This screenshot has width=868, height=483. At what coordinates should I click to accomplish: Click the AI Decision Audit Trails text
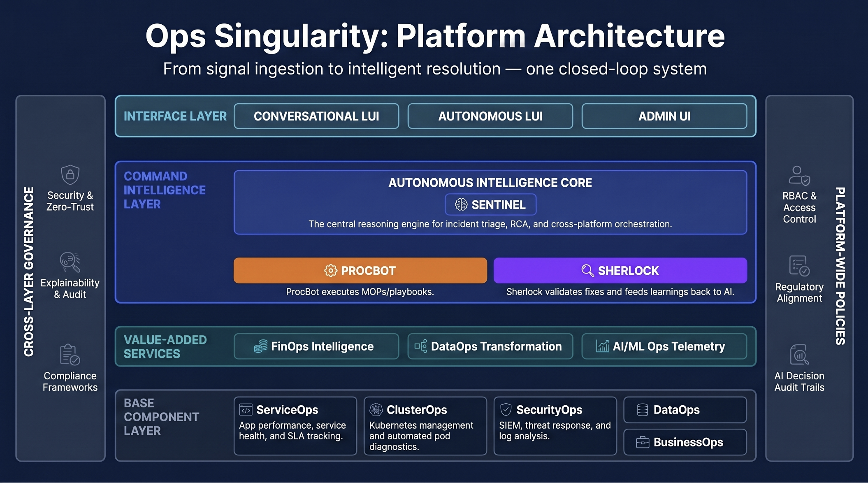799,381
